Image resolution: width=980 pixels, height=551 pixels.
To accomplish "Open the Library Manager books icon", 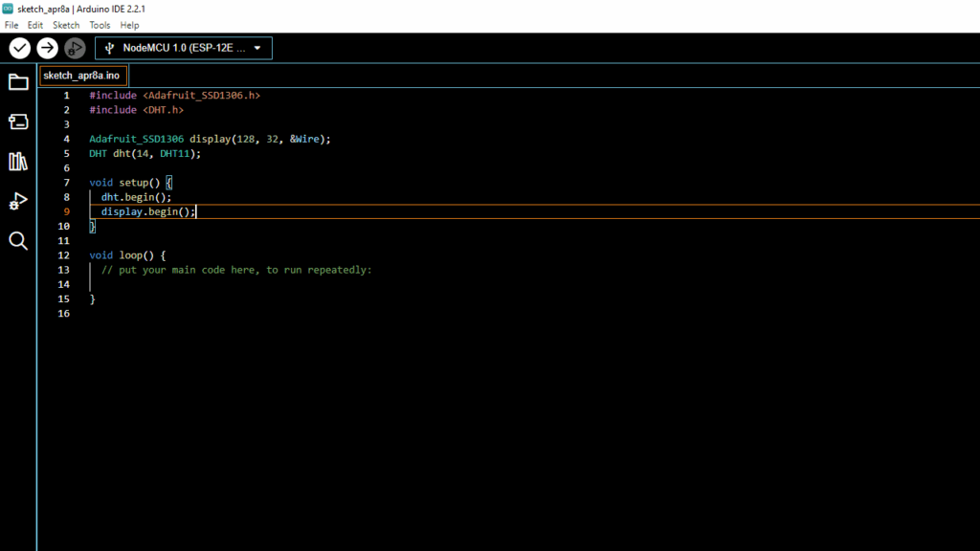I will click(x=18, y=162).
